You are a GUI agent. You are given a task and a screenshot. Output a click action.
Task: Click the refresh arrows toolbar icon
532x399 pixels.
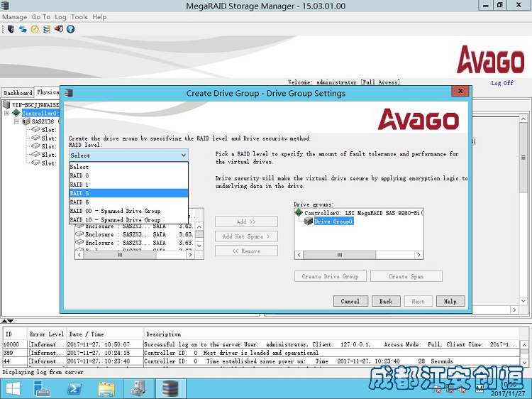(23, 29)
